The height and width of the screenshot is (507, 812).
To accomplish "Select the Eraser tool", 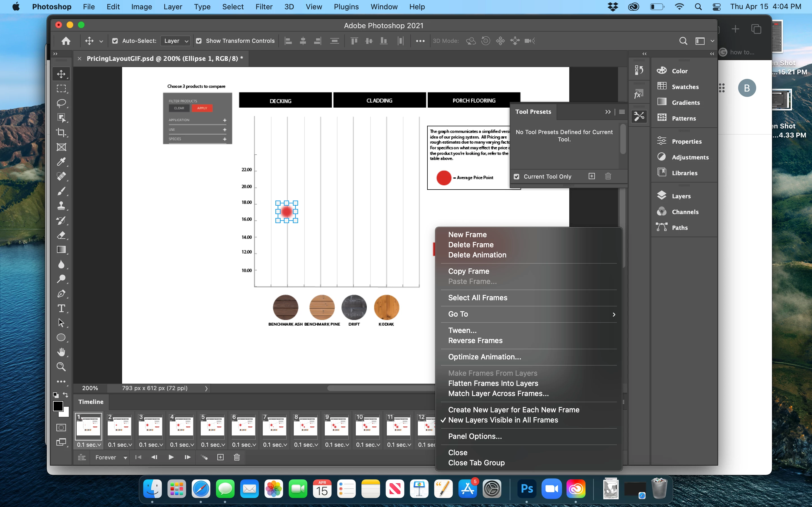I will pyautogui.click(x=61, y=235).
